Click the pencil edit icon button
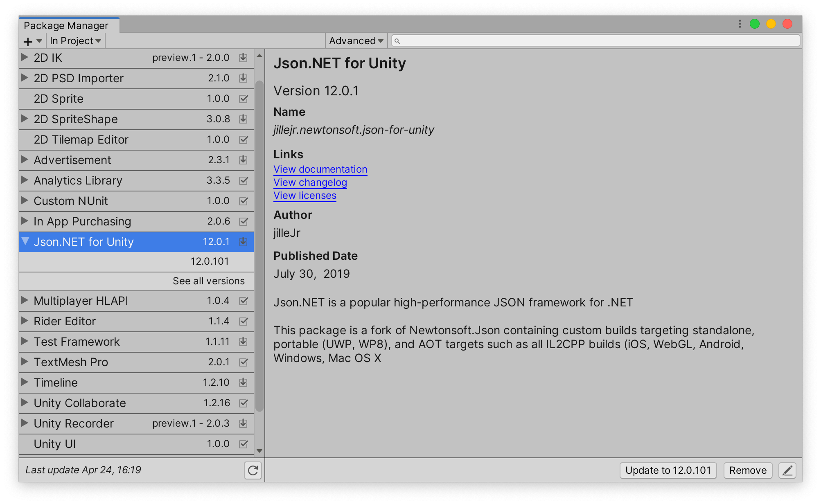 (x=787, y=470)
